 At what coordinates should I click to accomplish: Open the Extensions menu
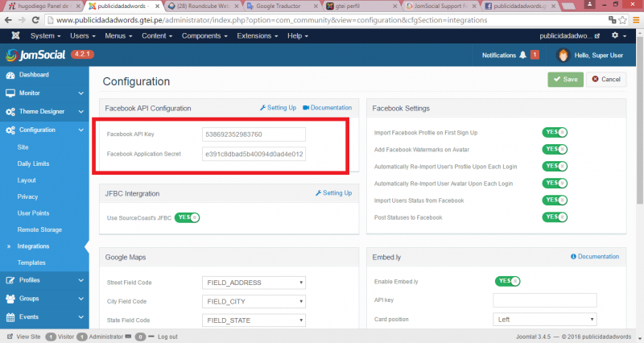pyautogui.click(x=257, y=35)
